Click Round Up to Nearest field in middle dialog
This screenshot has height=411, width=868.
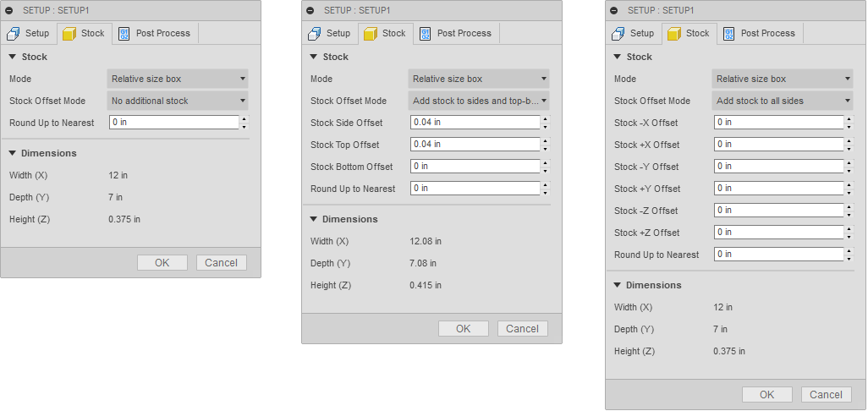[x=475, y=188]
